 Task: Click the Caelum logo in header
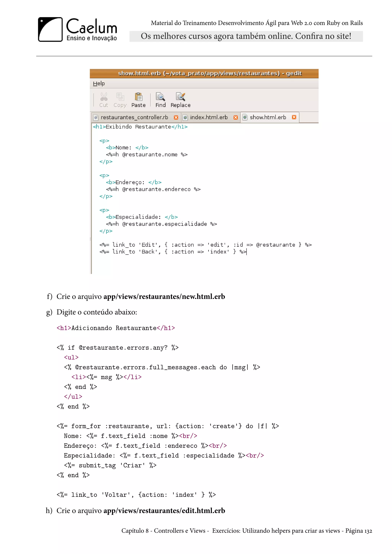coord(78,29)
